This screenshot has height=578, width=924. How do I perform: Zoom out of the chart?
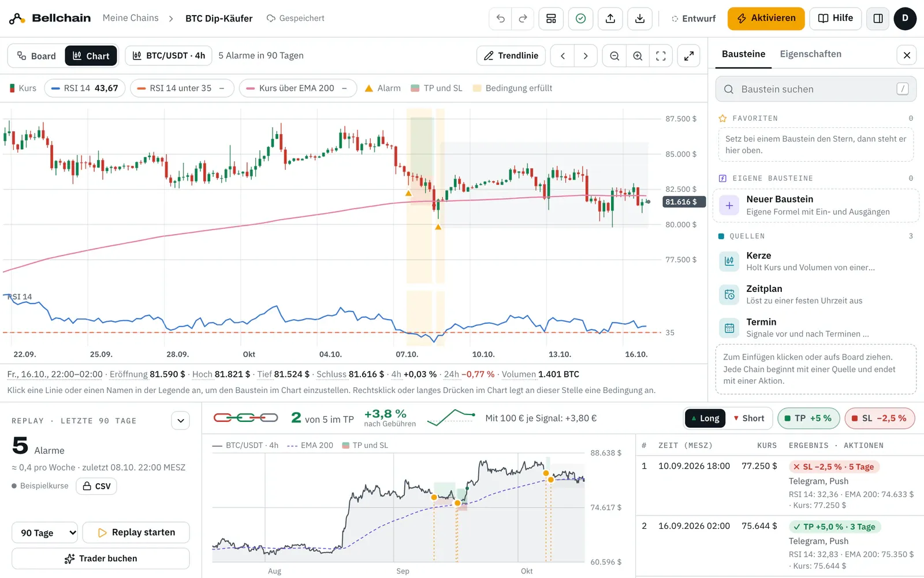pyautogui.click(x=614, y=56)
